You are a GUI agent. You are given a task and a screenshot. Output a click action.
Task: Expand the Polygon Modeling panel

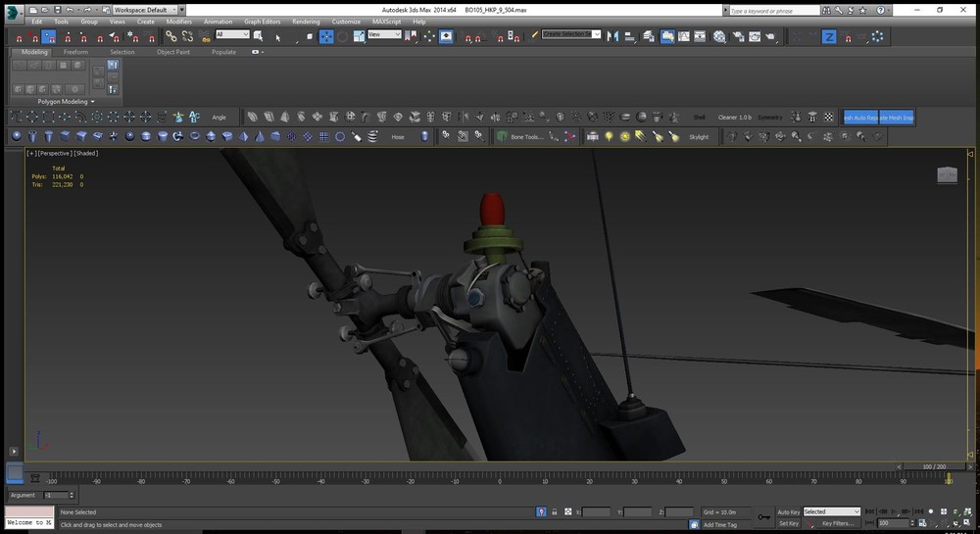click(x=66, y=101)
